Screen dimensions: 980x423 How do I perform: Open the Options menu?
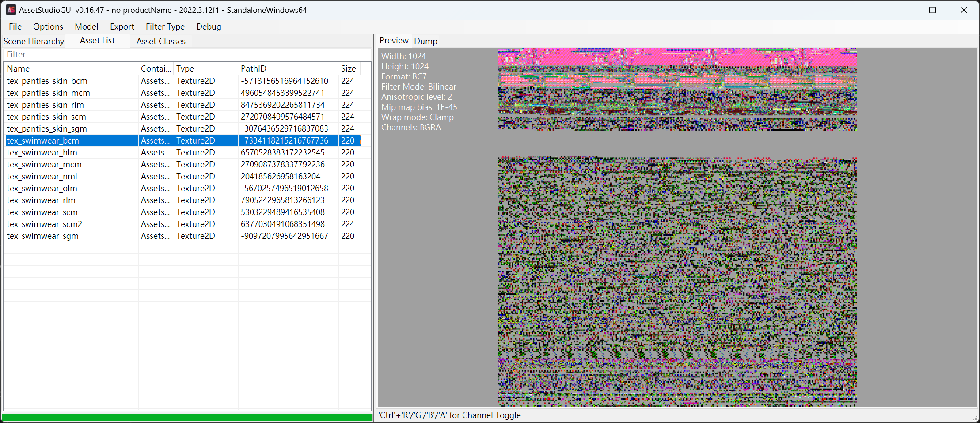pyautogui.click(x=48, y=26)
